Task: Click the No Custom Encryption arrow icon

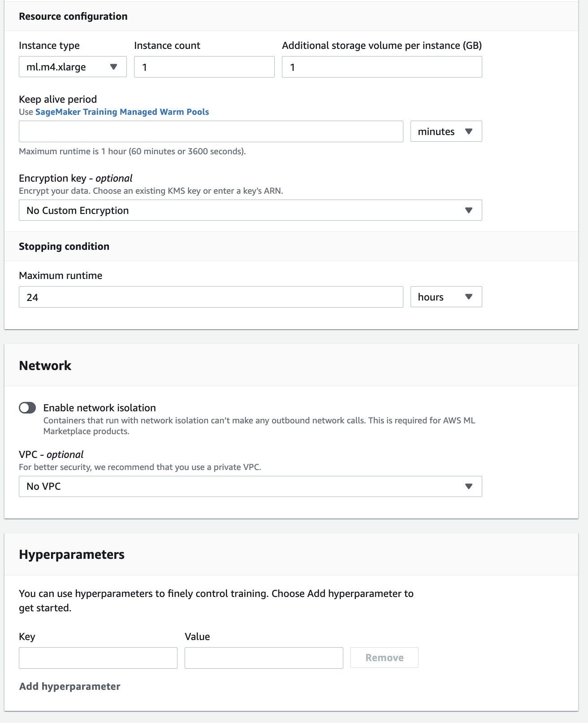Action: pos(469,210)
